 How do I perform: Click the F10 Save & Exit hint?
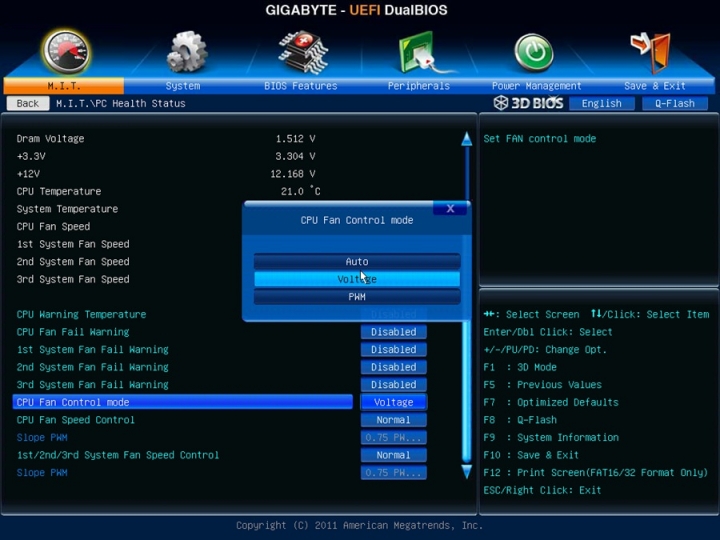(531, 455)
